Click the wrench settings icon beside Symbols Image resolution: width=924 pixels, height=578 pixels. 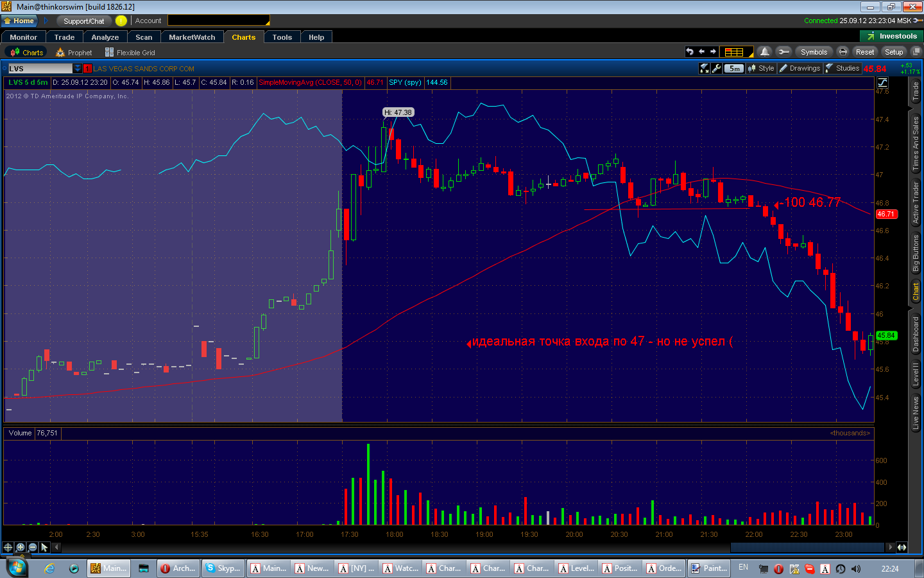(x=783, y=51)
